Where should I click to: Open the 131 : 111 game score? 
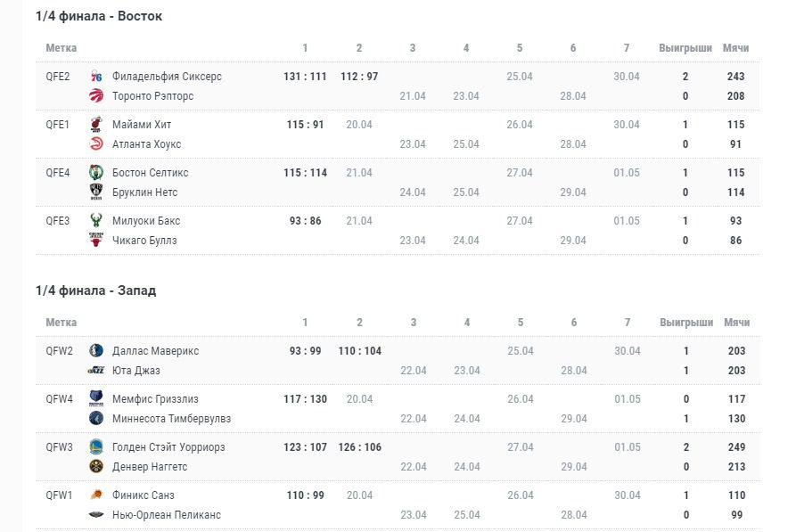point(305,77)
